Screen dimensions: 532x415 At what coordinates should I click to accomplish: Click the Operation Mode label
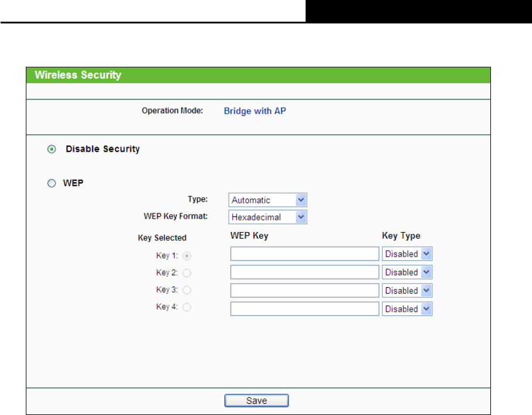[172, 111]
